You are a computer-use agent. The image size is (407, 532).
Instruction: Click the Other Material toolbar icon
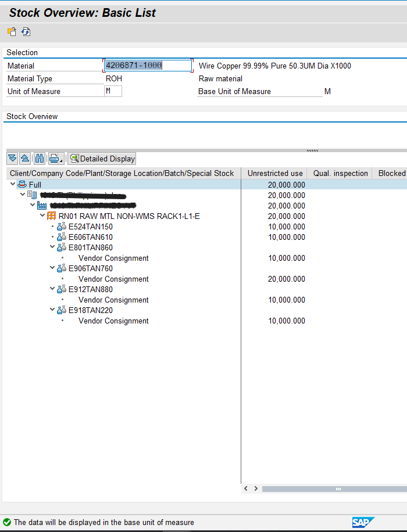[12, 32]
